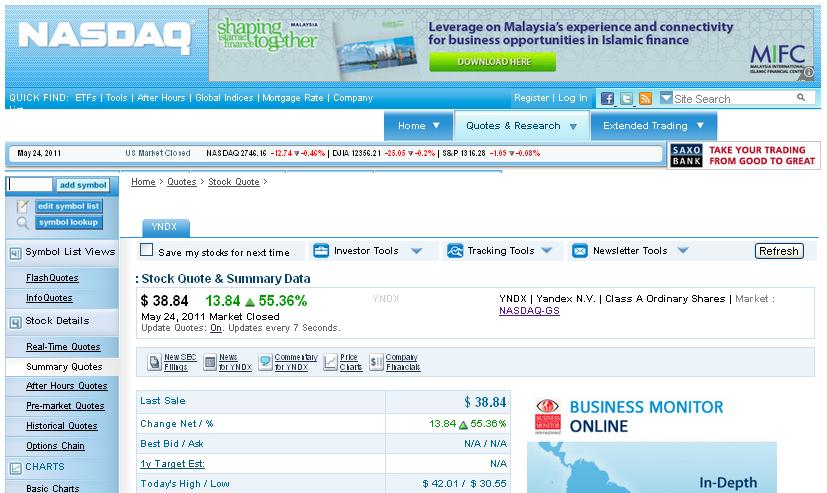Click Quotes in breadcrumb
This screenshot has width=827, height=493.
click(x=181, y=182)
